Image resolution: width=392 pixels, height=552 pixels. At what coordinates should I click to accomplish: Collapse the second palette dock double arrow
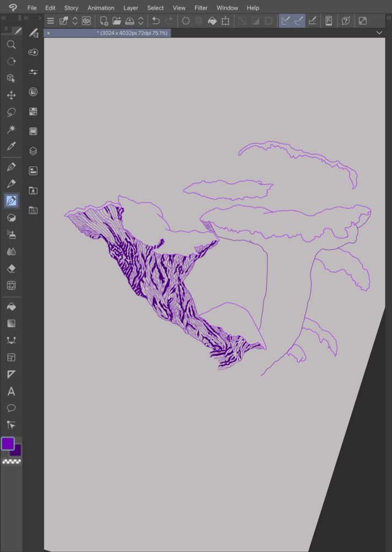(x=26, y=18)
